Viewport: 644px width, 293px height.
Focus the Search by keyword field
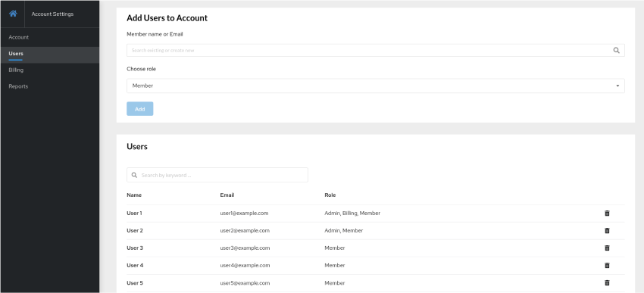(x=217, y=175)
